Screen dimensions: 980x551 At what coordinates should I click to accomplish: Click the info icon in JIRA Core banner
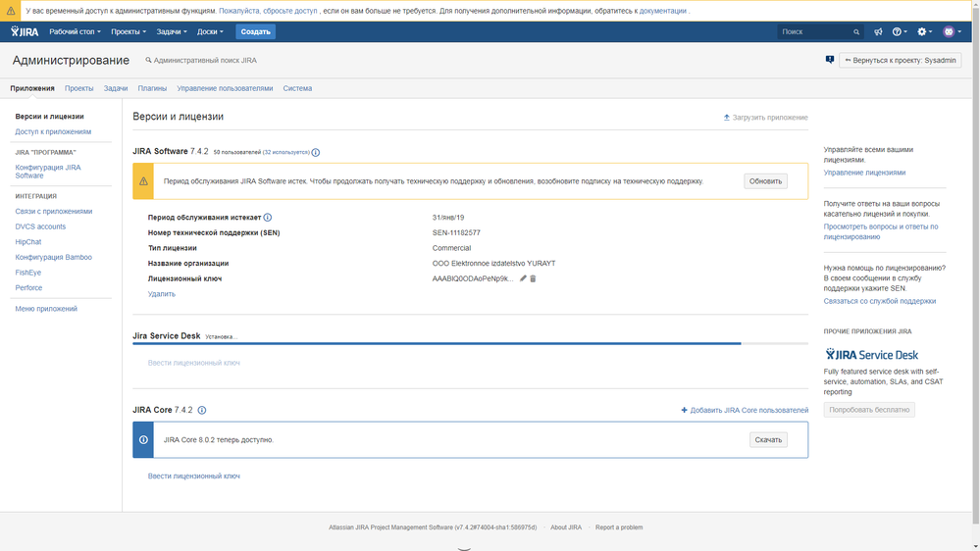(143, 440)
